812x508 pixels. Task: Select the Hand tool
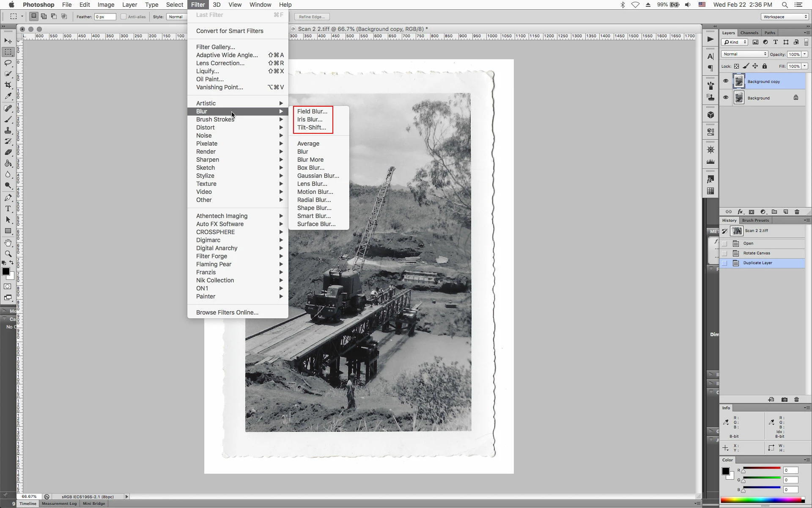pos(8,243)
